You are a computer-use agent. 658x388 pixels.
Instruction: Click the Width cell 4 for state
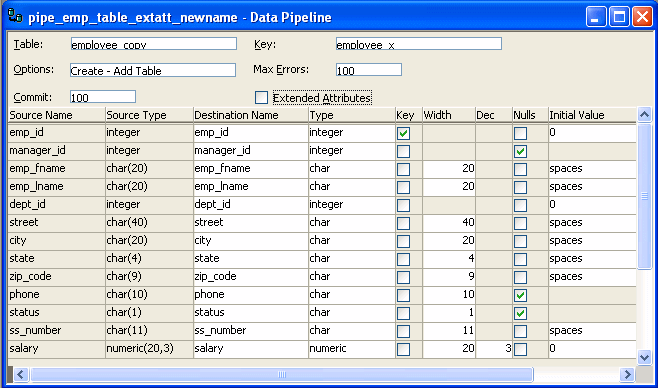(x=449, y=259)
